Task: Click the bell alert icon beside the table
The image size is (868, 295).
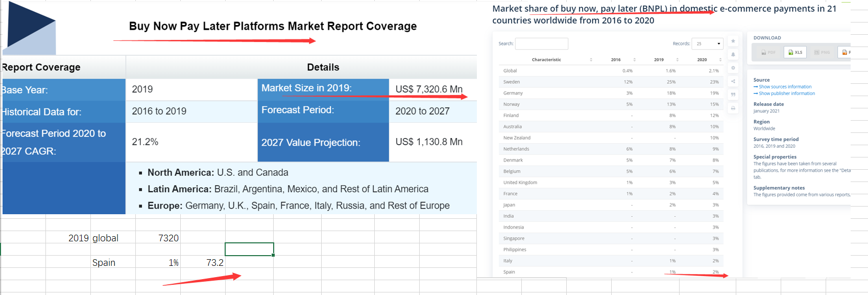Action: point(733,54)
